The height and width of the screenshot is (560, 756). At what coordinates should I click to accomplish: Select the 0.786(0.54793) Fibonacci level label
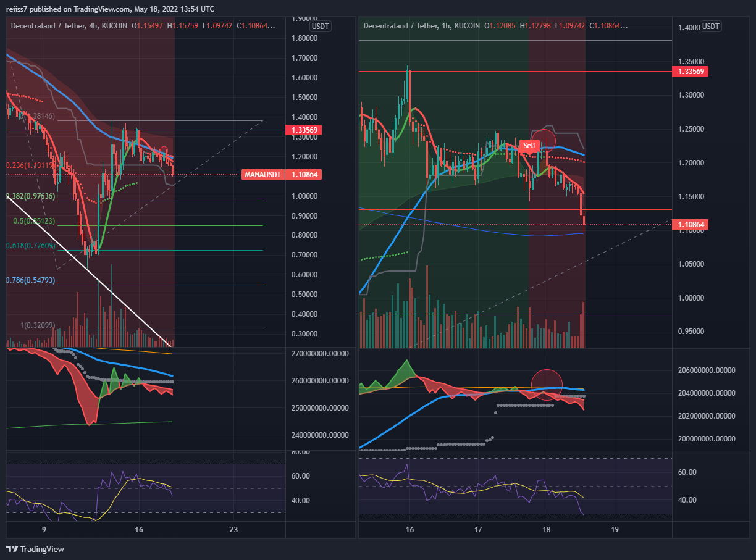pos(31,280)
